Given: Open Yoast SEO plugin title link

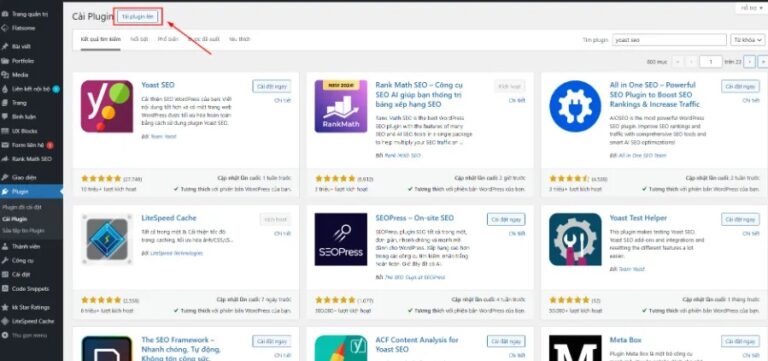Looking at the screenshot, I should coord(158,85).
